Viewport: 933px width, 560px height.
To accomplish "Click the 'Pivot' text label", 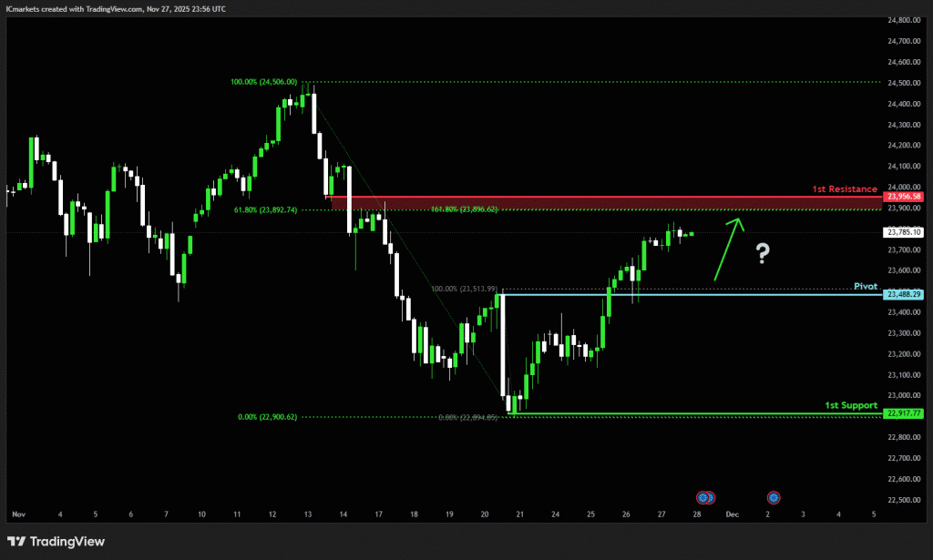I will tap(866, 286).
